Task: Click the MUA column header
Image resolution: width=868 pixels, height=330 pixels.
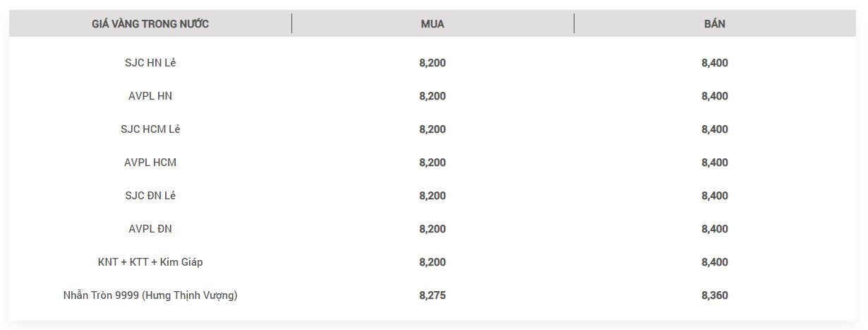Action: [x=433, y=24]
